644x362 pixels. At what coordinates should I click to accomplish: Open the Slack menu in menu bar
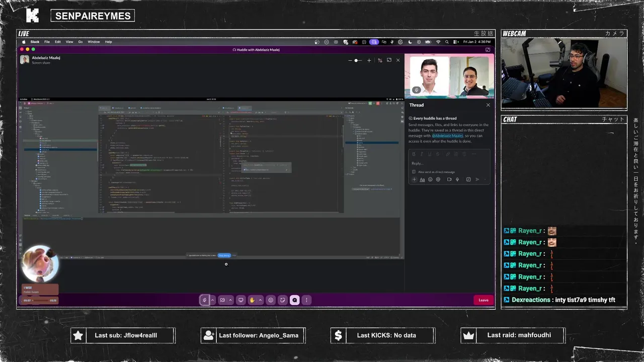35,42
